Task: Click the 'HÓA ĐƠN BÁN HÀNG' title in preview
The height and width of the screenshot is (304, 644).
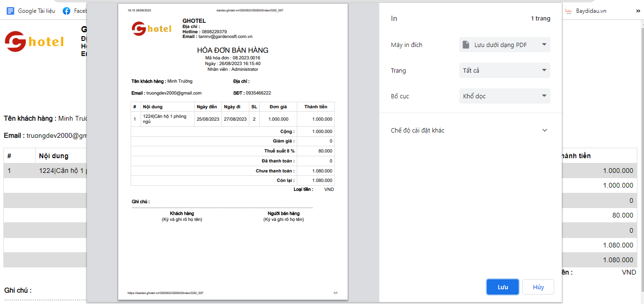Action: [x=233, y=50]
